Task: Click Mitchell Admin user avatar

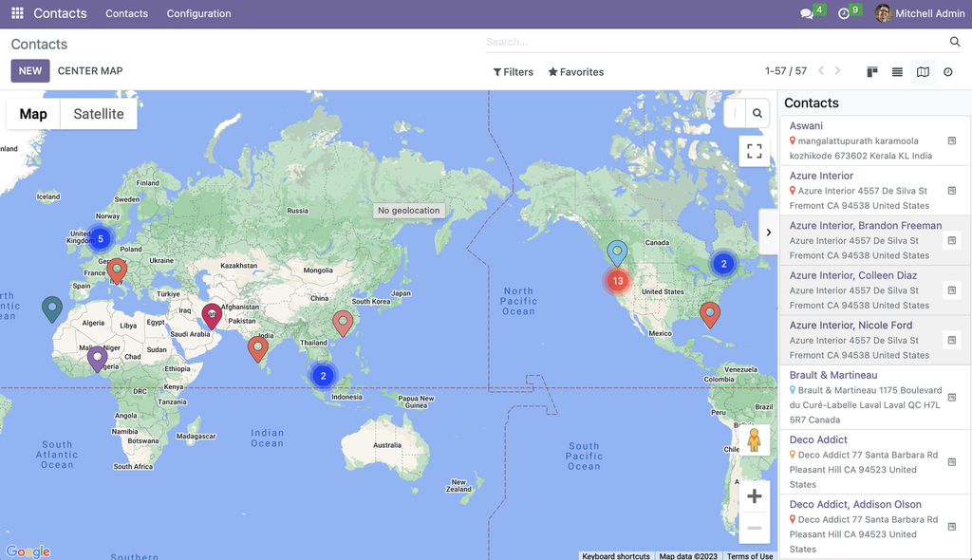Action: (884, 13)
